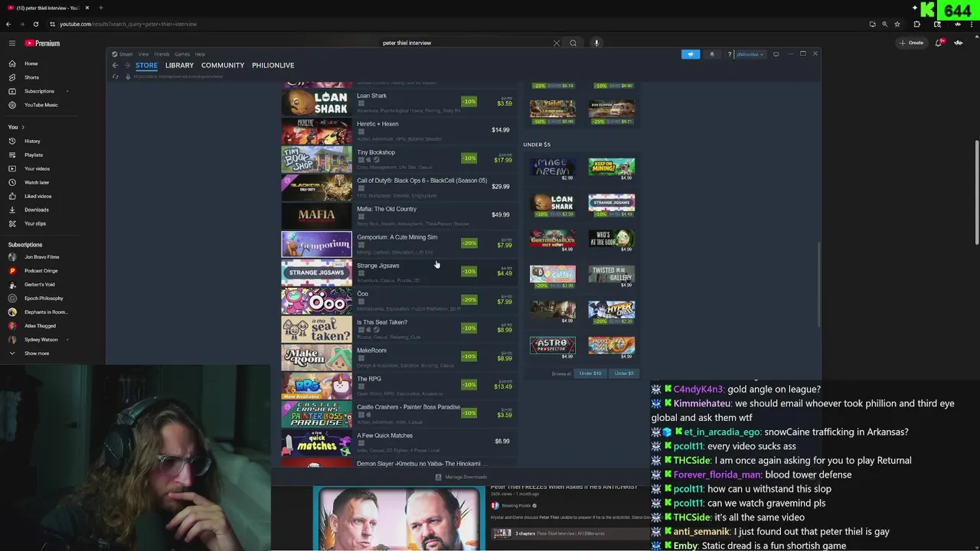
Task: Start voice search with microphone icon
Action: [596, 43]
